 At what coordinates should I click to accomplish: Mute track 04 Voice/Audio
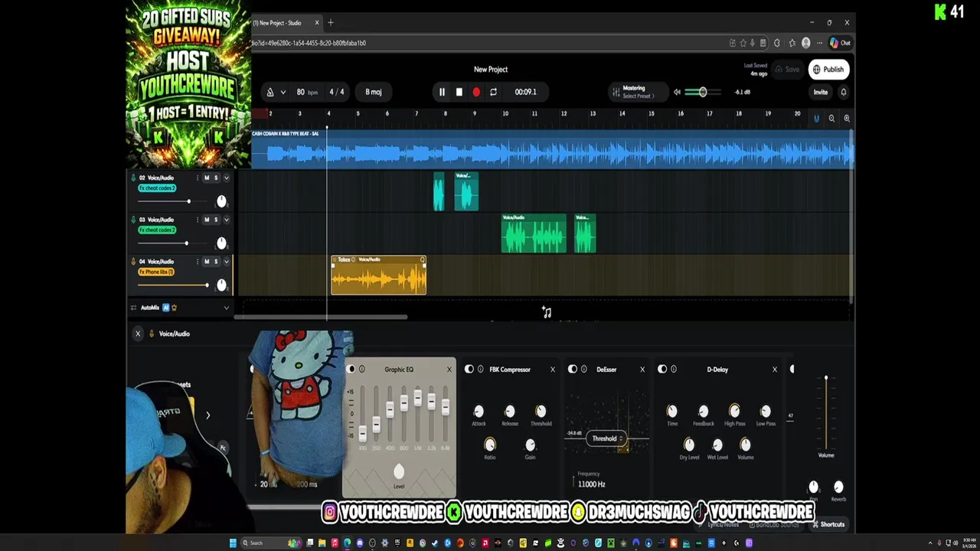click(x=206, y=262)
